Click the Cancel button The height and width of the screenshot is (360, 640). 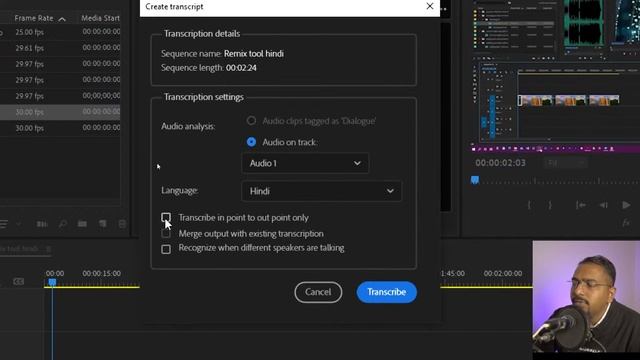[x=318, y=292]
